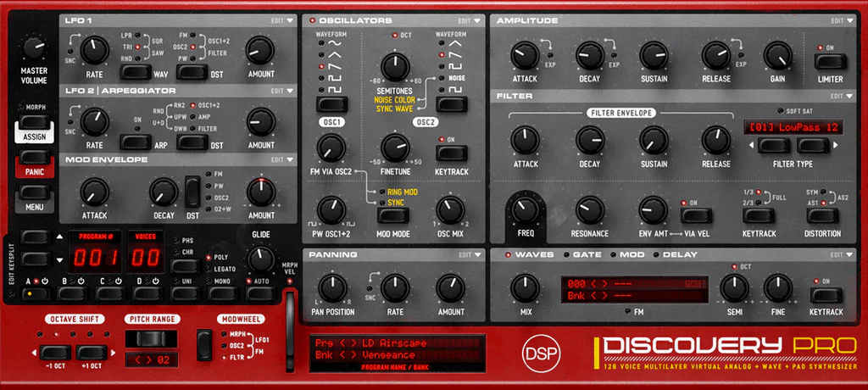
Task: Select next filter type arrow button
Action: (813, 146)
